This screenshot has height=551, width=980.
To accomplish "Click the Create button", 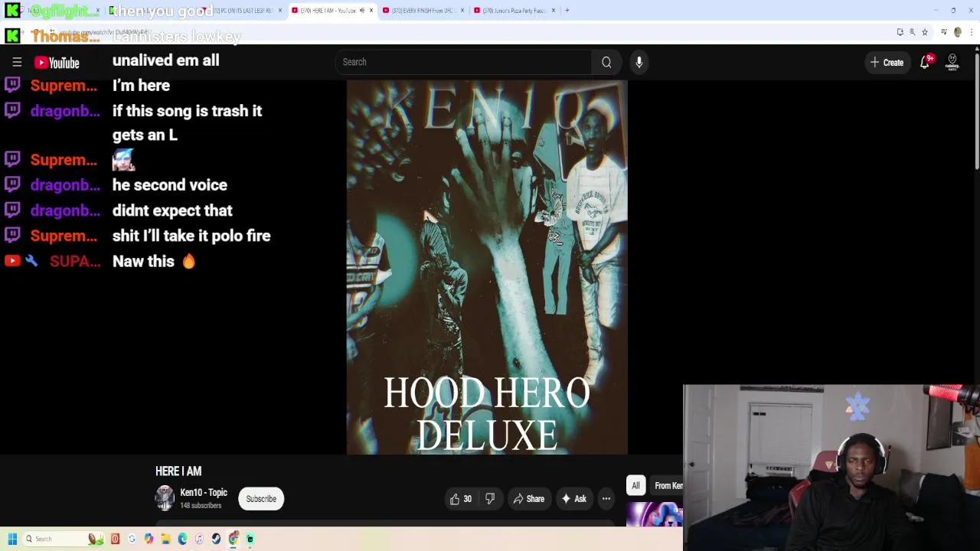I will [x=887, y=62].
